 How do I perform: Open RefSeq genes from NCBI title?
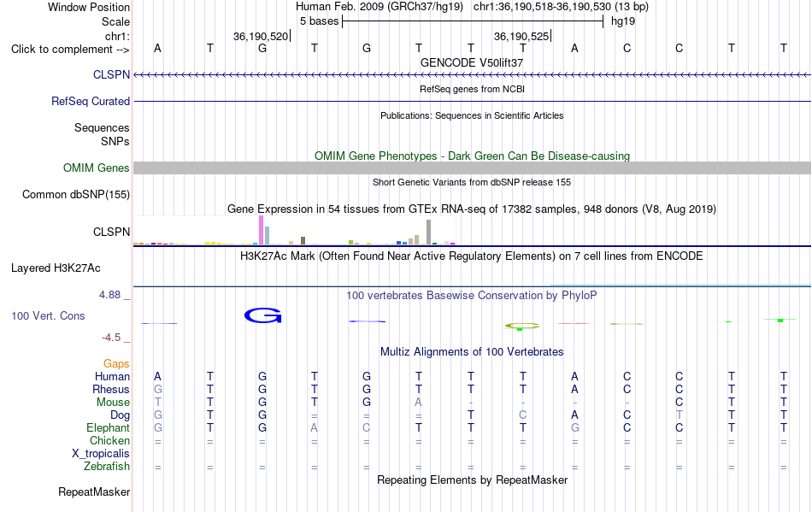[x=473, y=89]
